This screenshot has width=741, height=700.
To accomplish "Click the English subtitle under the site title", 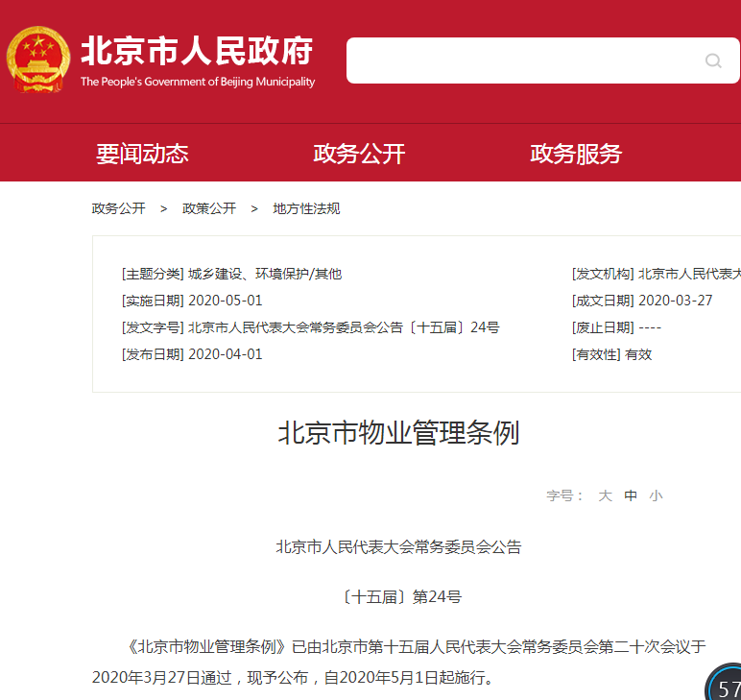I will coord(198,82).
